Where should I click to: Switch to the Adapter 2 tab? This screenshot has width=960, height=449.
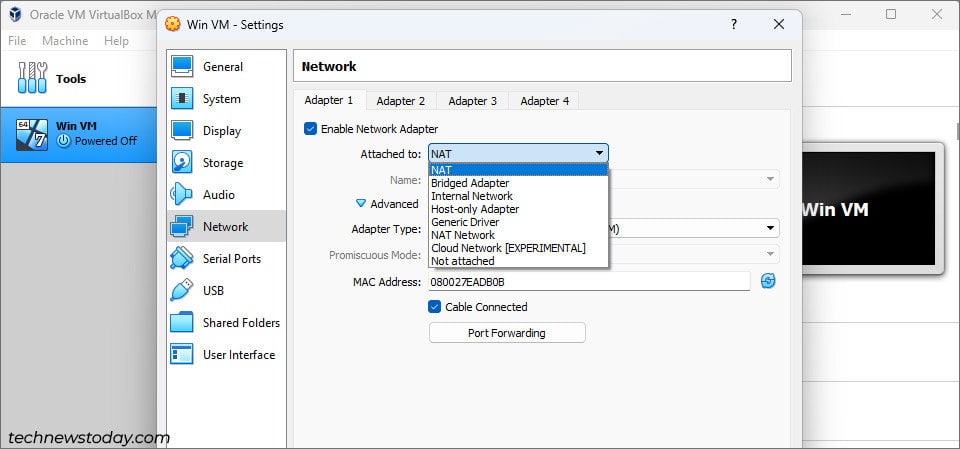(400, 101)
